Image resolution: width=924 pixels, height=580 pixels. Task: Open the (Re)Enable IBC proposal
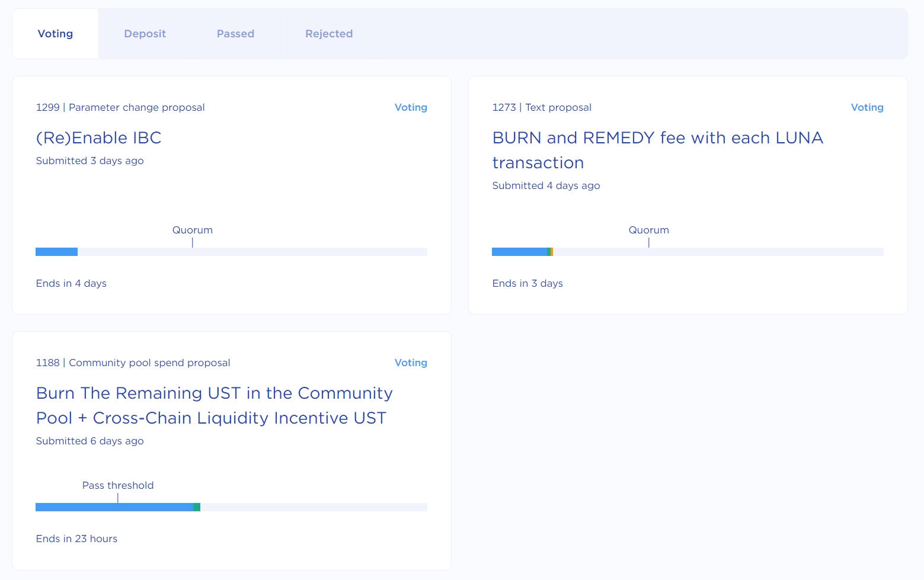coord(98,137)
